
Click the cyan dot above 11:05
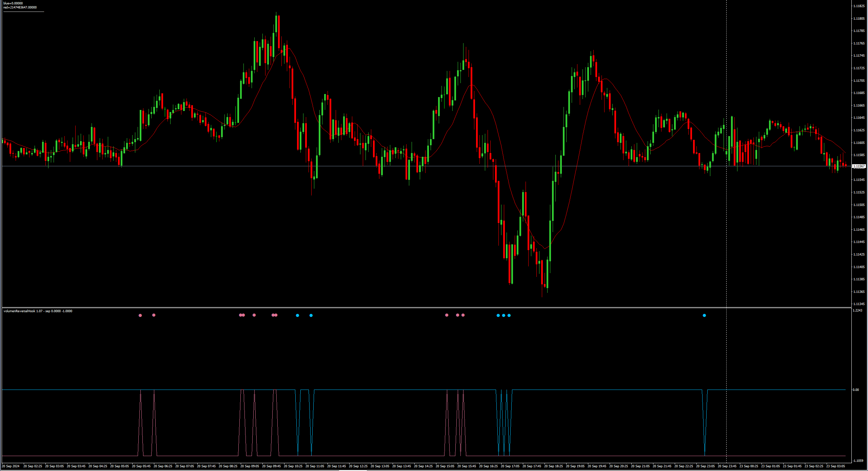pos(311,316)
